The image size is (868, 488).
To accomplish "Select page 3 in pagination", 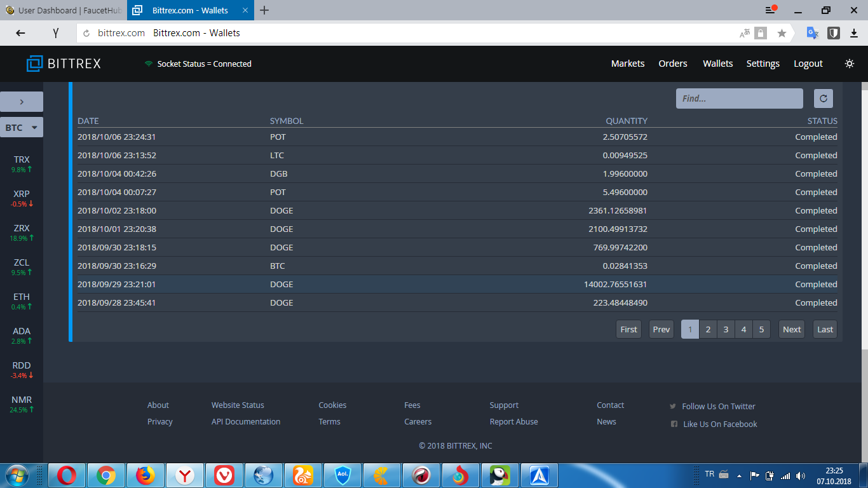I will [726, 329].
